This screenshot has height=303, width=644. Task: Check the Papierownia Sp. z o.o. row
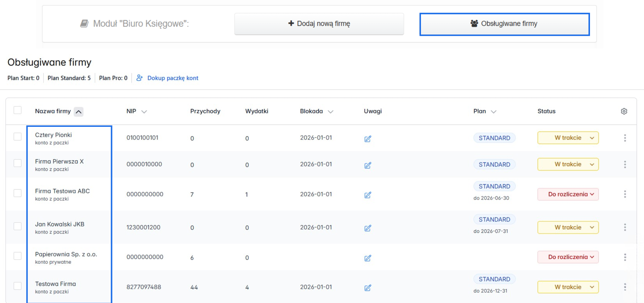(x=17, y=256)
